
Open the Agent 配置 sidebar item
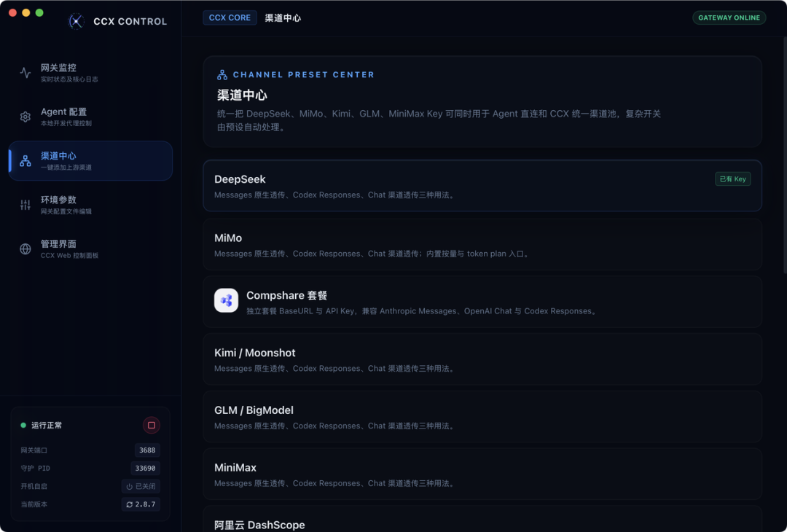click(x=91, y=117)
